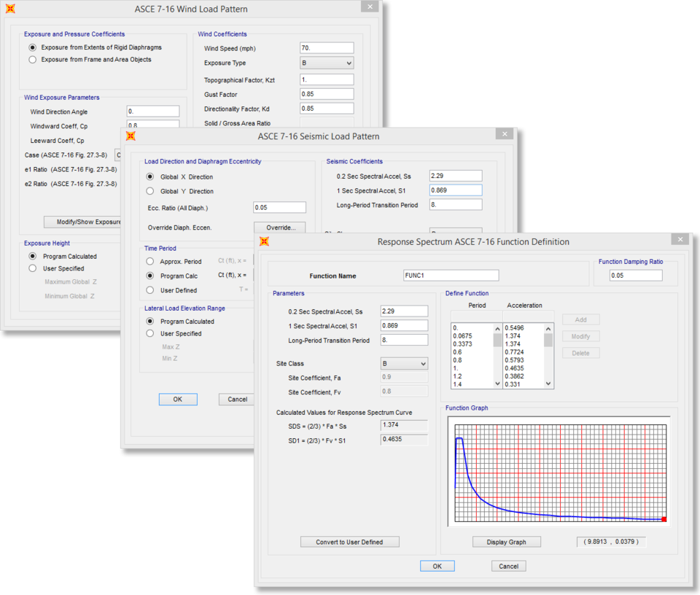Open the Exposure Type dropdown

coord(327,63)
